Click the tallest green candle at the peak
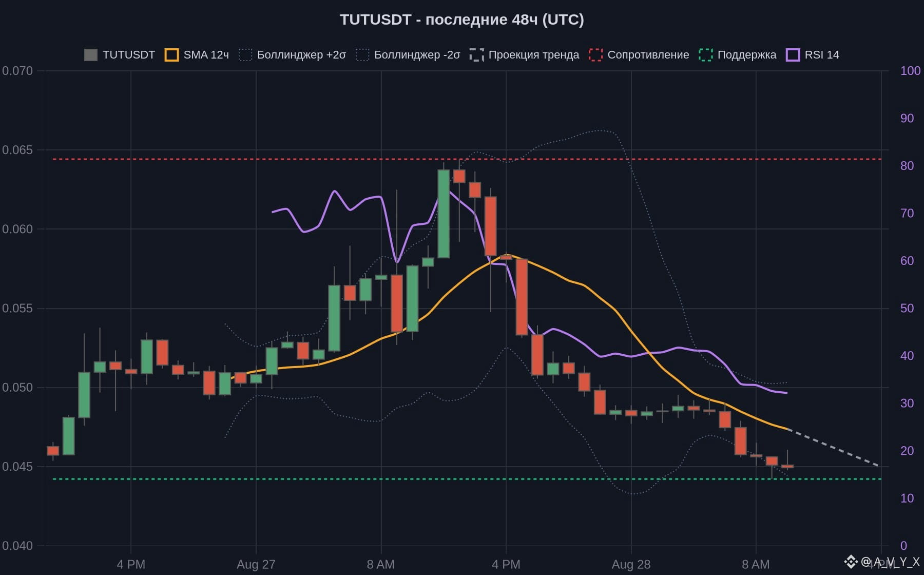 coord(444,214)
